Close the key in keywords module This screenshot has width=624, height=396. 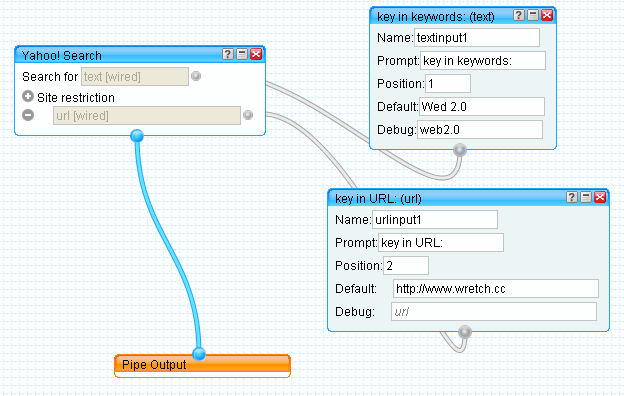[547, 15]
